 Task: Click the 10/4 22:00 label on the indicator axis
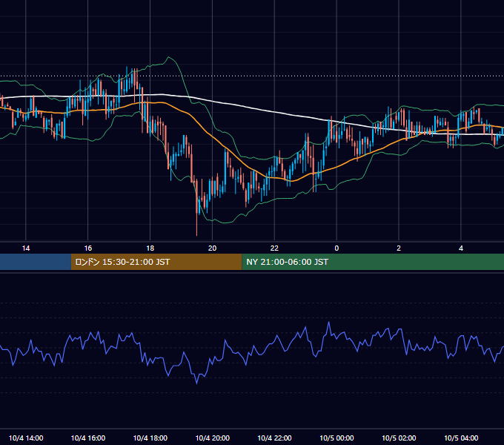[x=274, y=438]
